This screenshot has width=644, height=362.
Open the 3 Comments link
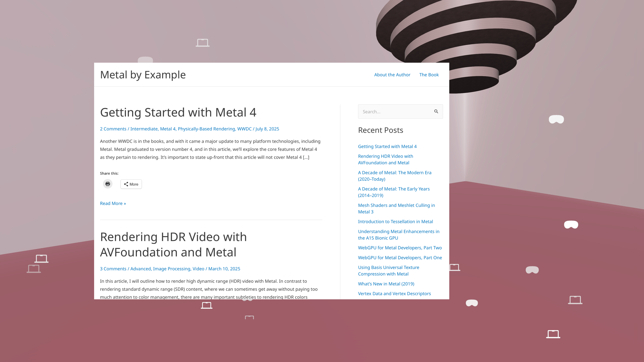coord(113,269)
